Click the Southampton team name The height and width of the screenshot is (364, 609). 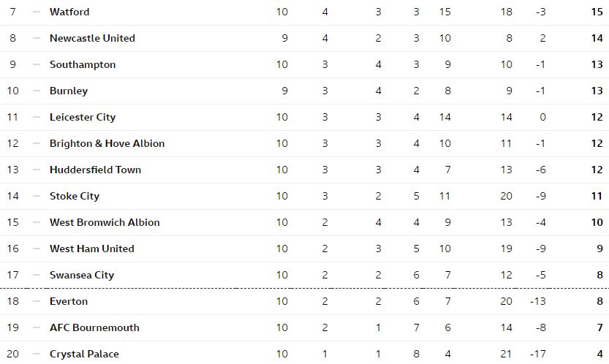(83, 65)
